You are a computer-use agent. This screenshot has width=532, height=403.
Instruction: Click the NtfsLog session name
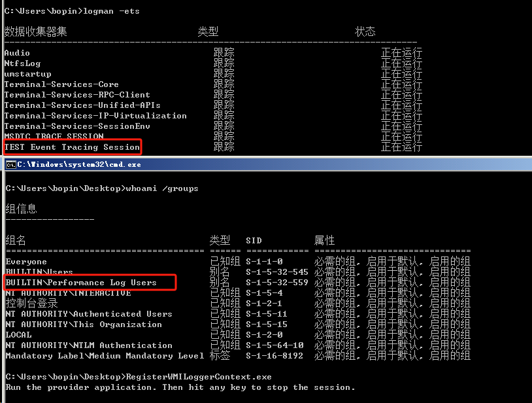tap(22, 63)
